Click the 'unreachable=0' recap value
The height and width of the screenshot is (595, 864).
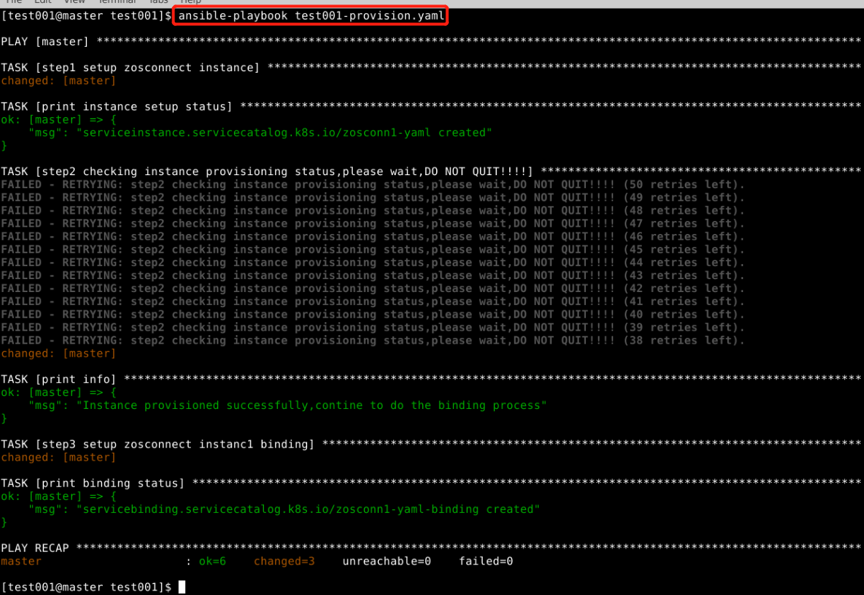click(387, 561)
